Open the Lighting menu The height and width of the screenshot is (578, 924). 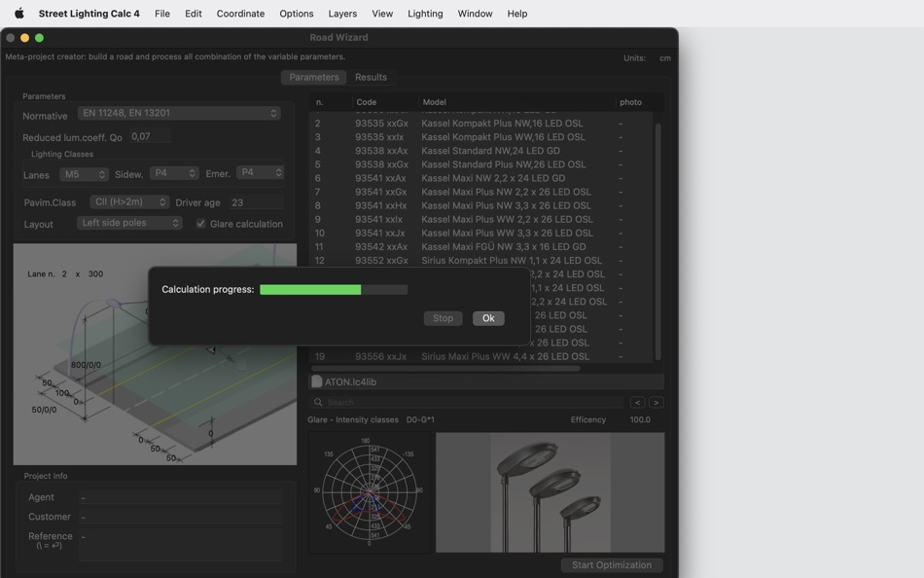(425, 13)
